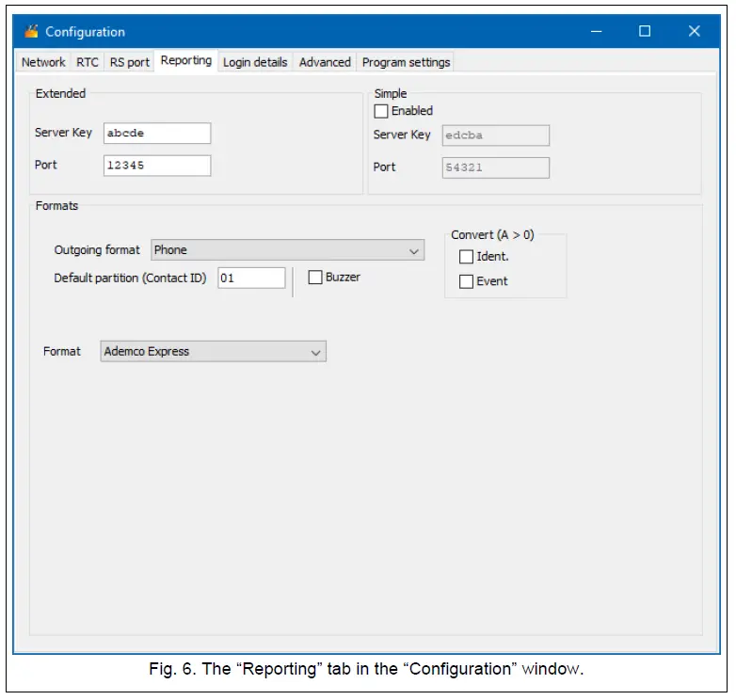Click the Extended Port field 12345
Screen dimensions: 736x700
157,167
